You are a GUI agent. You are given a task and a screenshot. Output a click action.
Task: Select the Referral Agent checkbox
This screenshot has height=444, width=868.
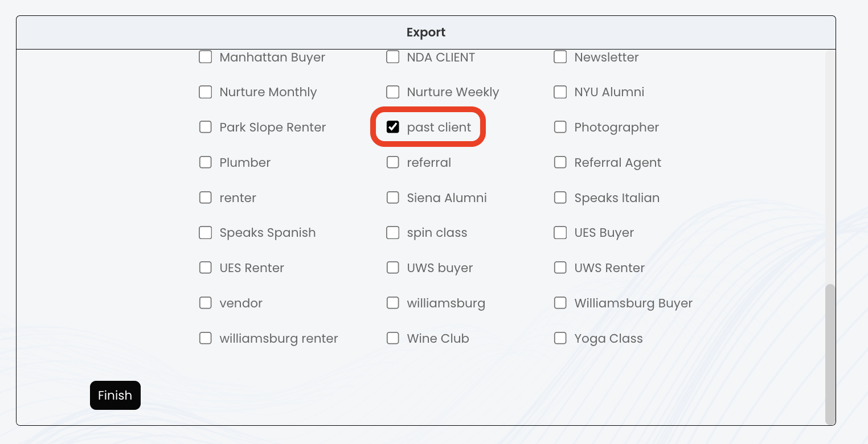pyautogui.click(x=560, y=162)
